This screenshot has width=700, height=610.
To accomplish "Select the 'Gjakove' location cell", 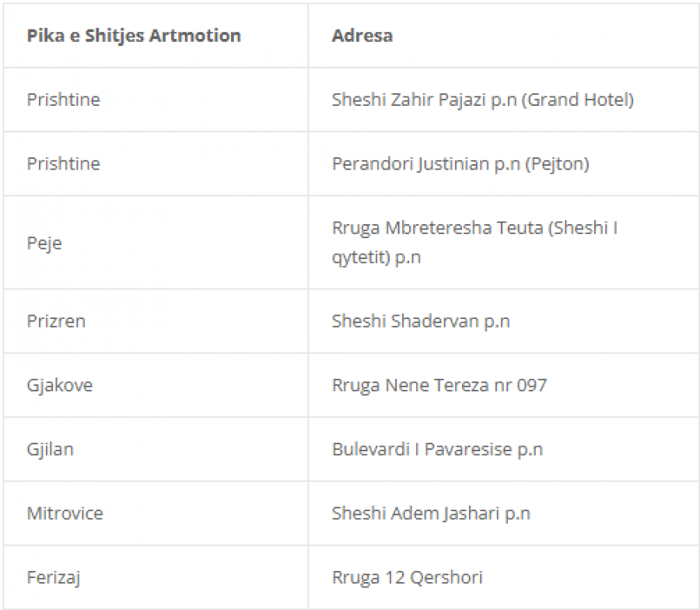I will (x=60, y=384).
